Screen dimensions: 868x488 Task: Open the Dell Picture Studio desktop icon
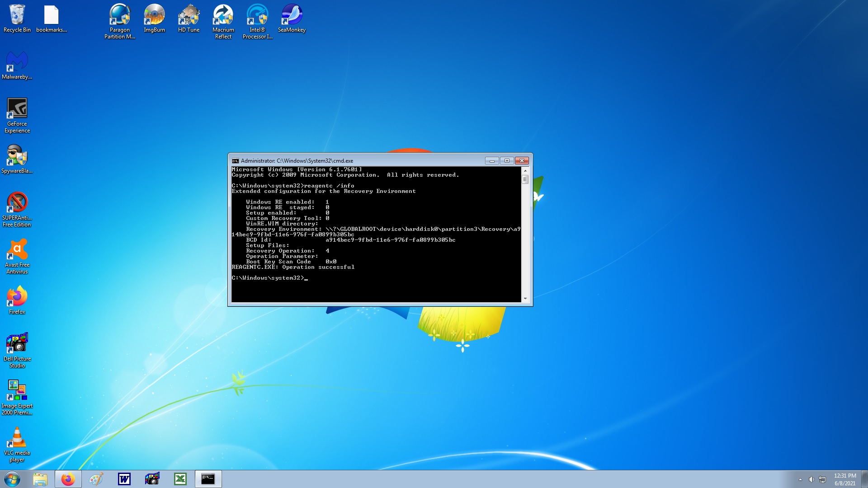pyautogui.click(x=17, y=350)
